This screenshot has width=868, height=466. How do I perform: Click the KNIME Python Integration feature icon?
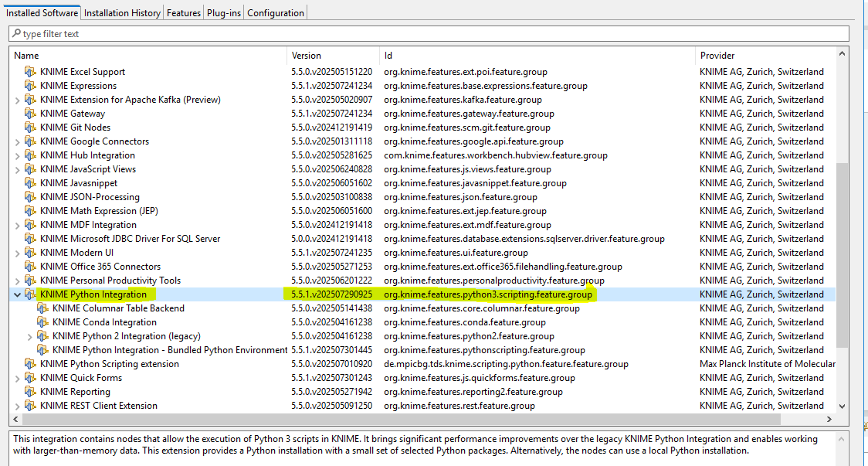click(x=30, y=294)
